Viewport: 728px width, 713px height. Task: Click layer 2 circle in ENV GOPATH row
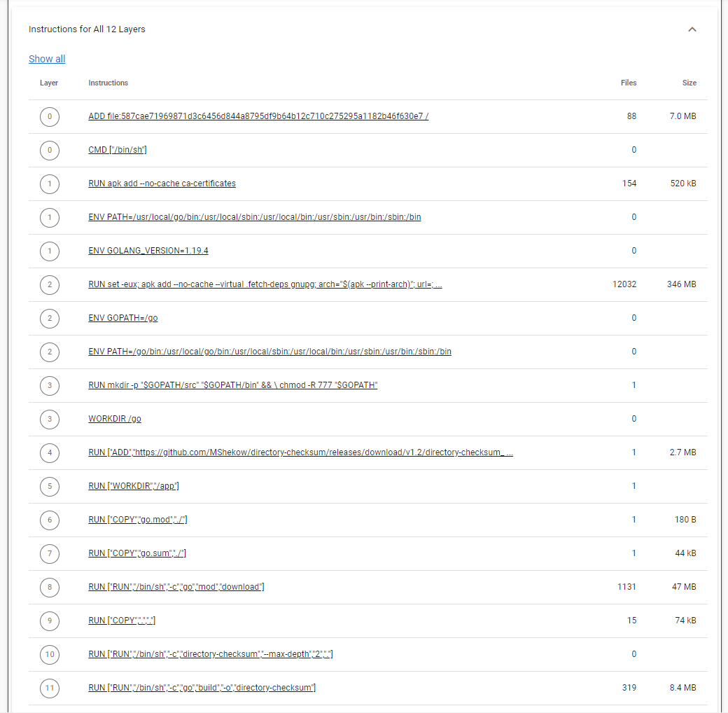click(x=50, y=318)
